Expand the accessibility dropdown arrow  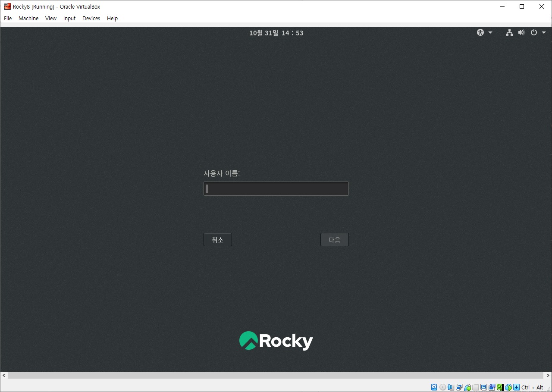point(490,33)
